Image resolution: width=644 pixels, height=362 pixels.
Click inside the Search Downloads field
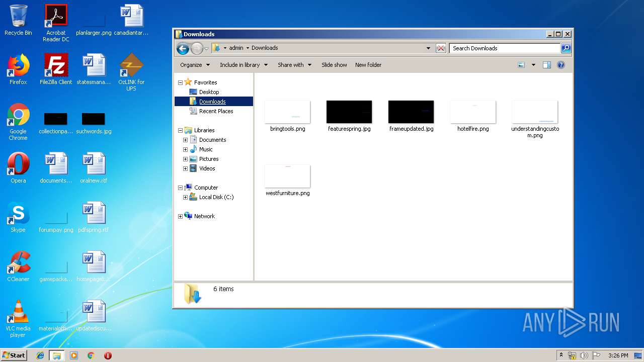click(x=505, y=48)
